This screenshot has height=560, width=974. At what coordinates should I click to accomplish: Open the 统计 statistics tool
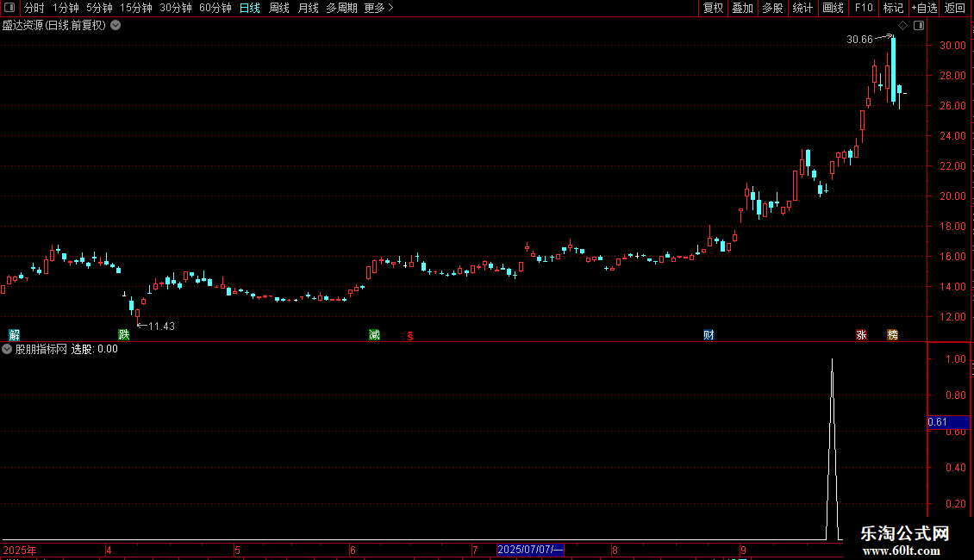[802, 8]
